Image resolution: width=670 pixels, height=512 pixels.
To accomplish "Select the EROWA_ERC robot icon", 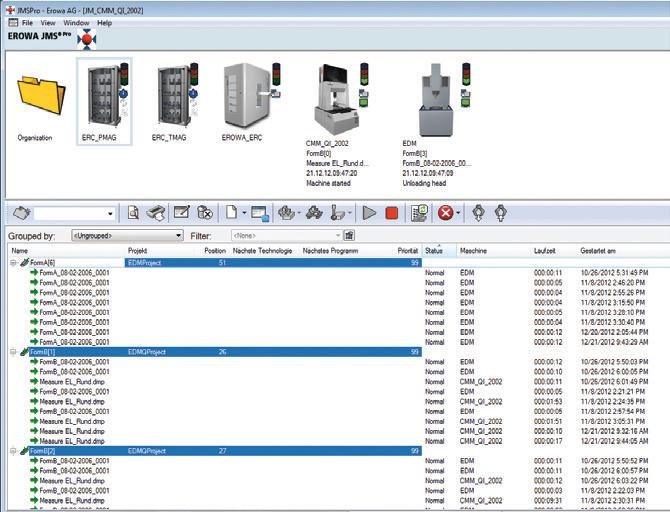I will pyautogui.click(x=243, y=96).
